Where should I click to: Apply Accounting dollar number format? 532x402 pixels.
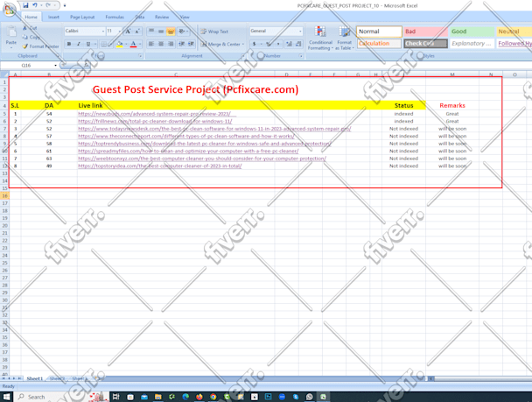255,44
